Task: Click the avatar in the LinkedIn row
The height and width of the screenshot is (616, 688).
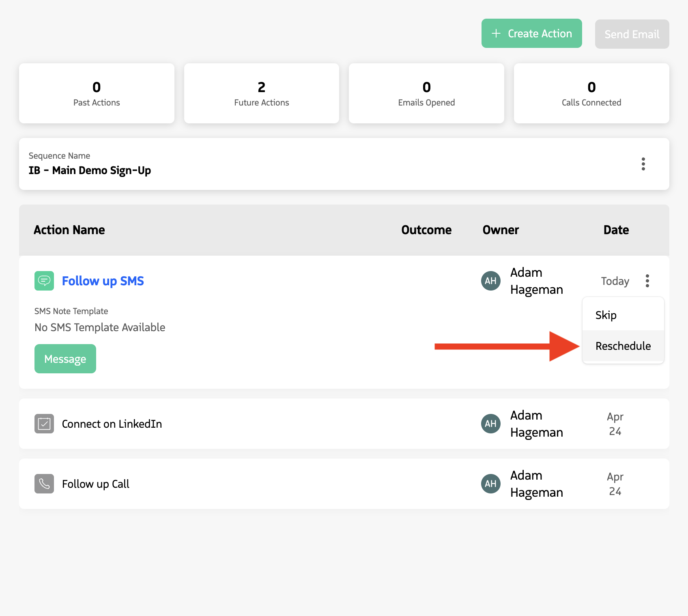Action: (490, 423)
